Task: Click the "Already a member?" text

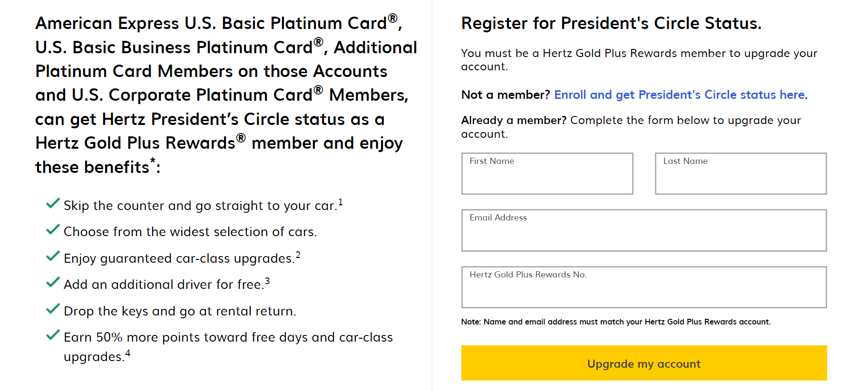Action: coord(514,121)
